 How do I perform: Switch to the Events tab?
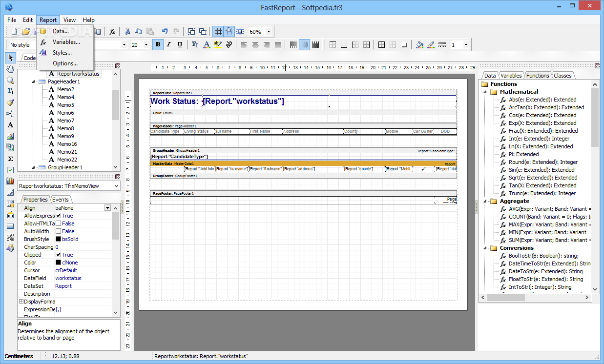click(x=61, y=199)
